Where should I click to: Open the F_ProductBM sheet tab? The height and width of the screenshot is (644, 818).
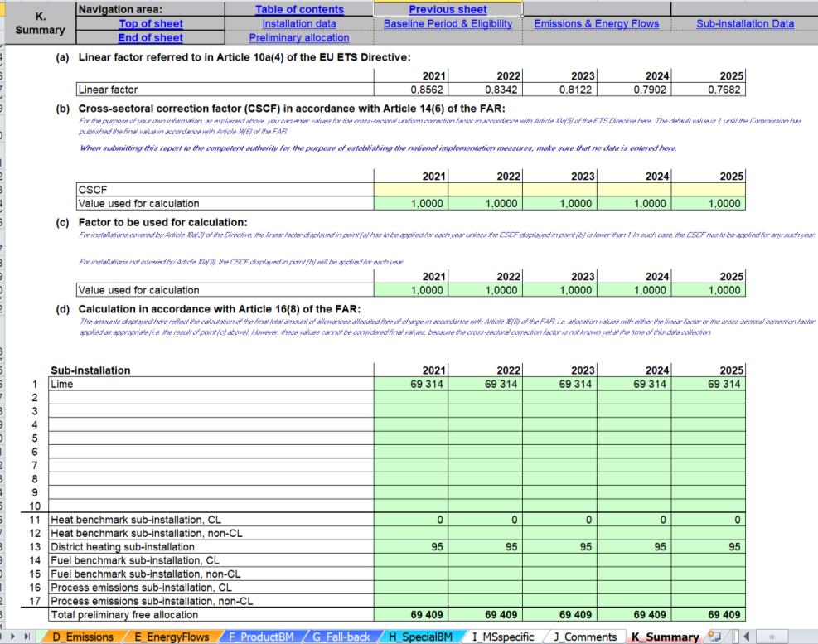coord(261,637)
